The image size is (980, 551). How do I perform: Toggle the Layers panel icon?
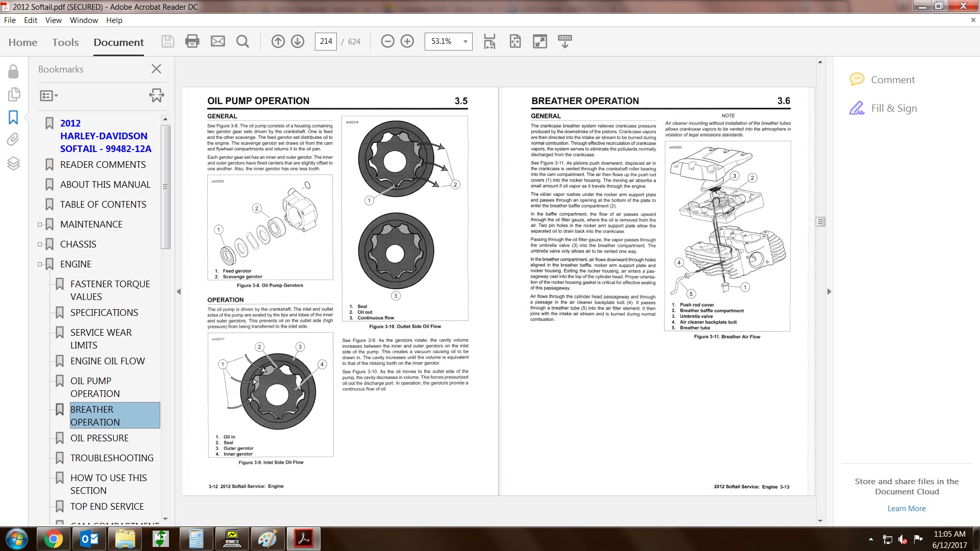pos(13,163)
